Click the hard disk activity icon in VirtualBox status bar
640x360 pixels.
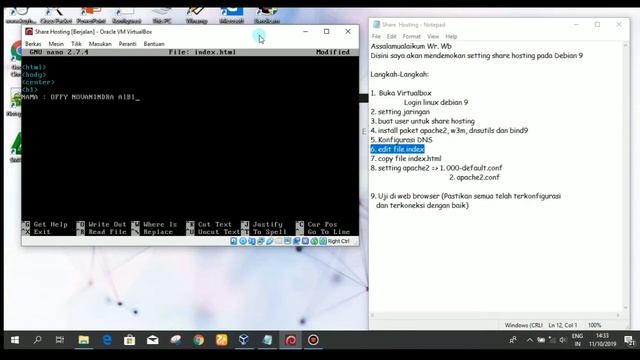[x=233, y=241]
